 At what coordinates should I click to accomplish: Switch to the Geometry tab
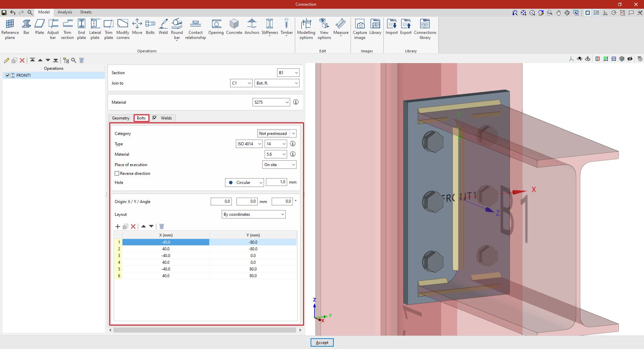(x=121, y=118)
